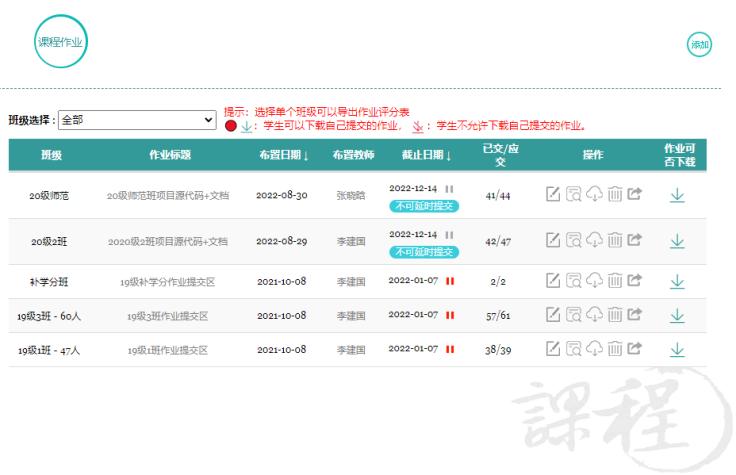Click the share icon for 19级1班
736x475 pixels.
point(634,349)
